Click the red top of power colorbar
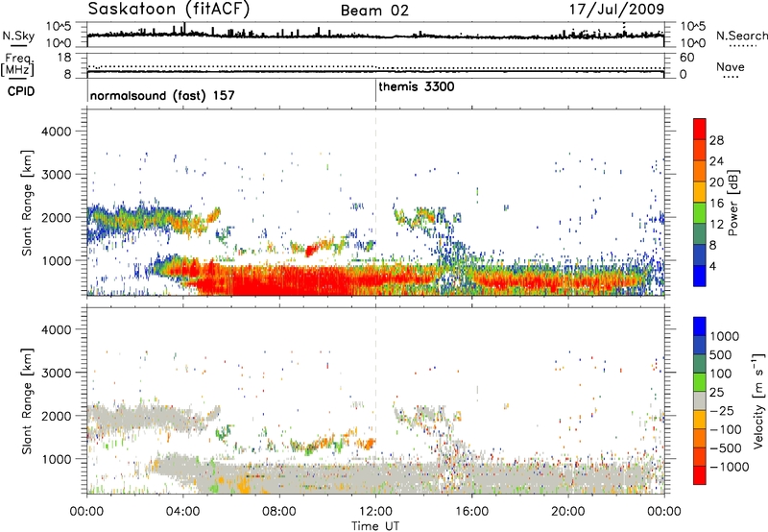 click(x=700, y=129)
